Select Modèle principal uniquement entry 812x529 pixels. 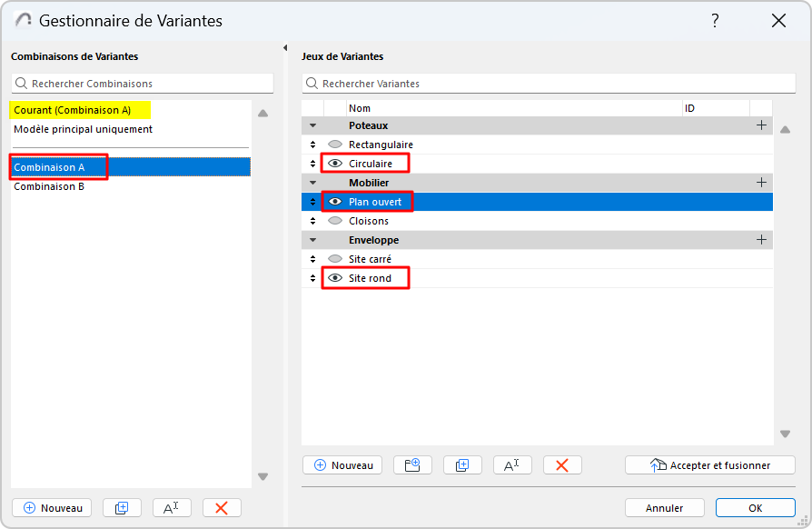coord(83,129)
